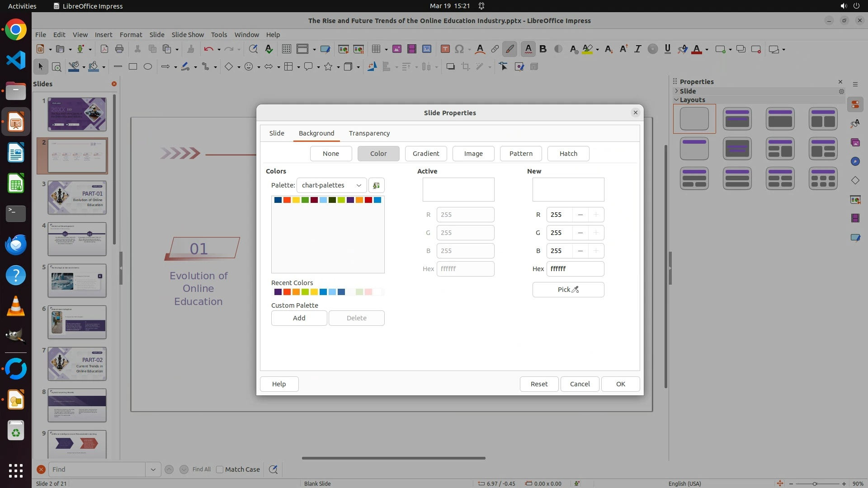Click the Print icon in the toolbar
Screen dimensions: 868x488
119,49
